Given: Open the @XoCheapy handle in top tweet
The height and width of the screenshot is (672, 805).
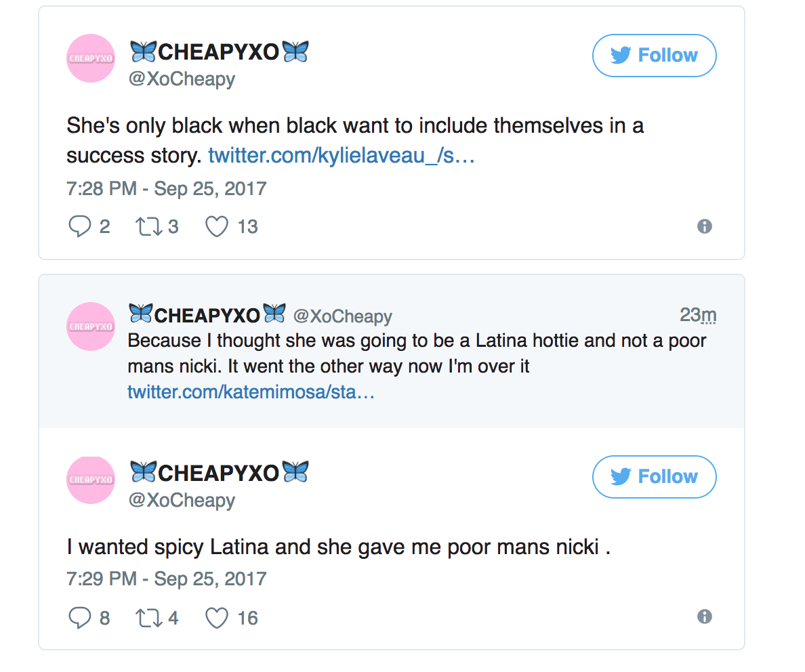Looking at the screenshot, I should tap(182, 79).
